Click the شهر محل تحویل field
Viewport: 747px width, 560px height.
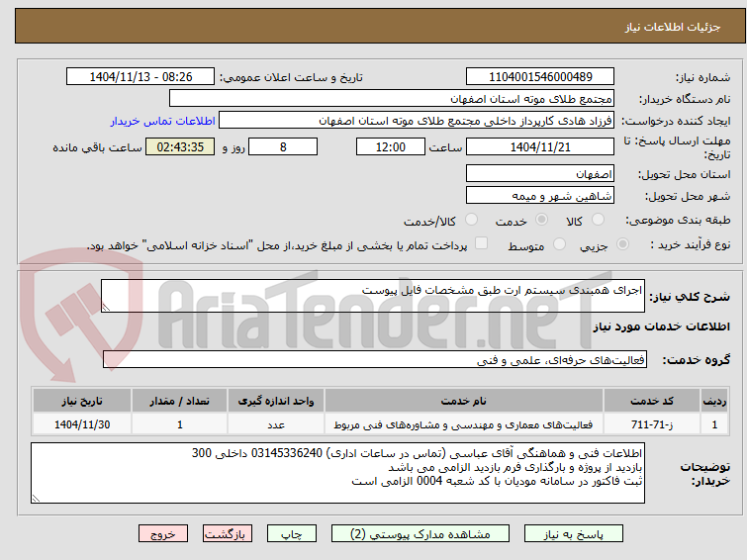(540, 195)
